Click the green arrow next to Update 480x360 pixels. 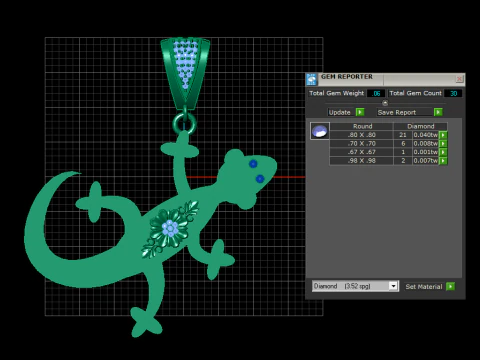coord(360,112)
